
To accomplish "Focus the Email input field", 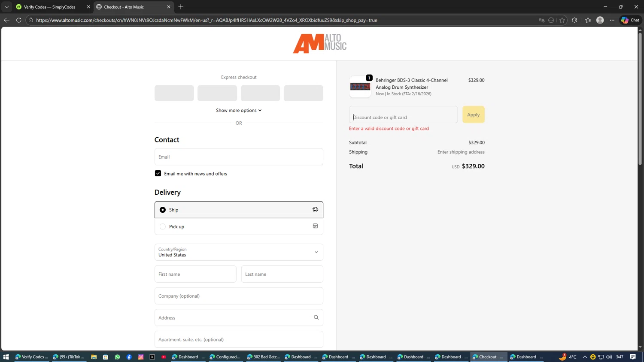I will [x=239, y=157].
